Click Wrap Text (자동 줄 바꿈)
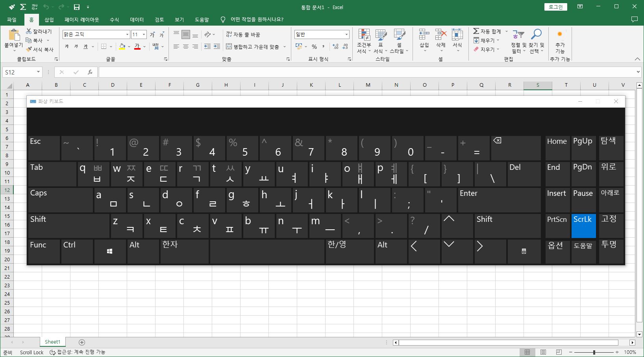 pyautogui.click(x=243, y=35)
